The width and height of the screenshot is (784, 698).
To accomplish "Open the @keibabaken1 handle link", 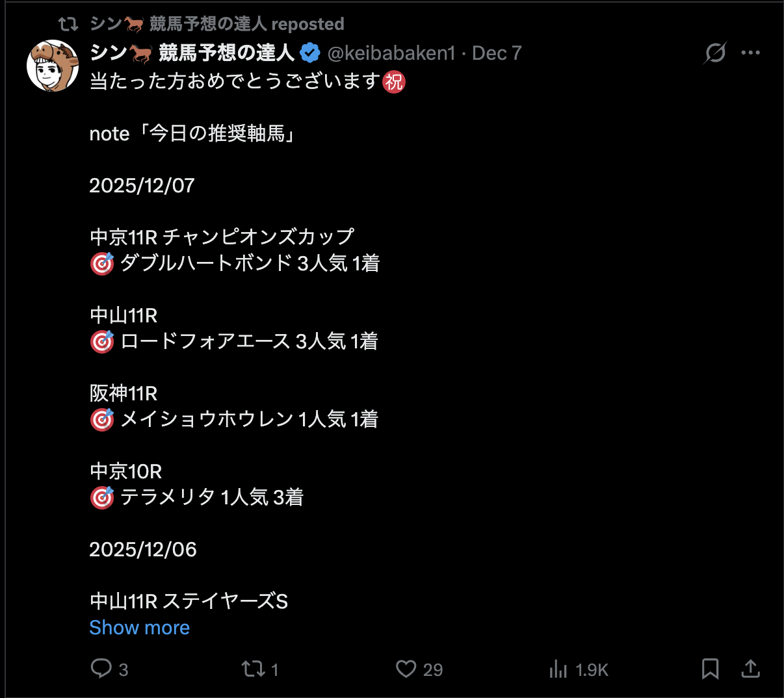I will coord(391,53).
